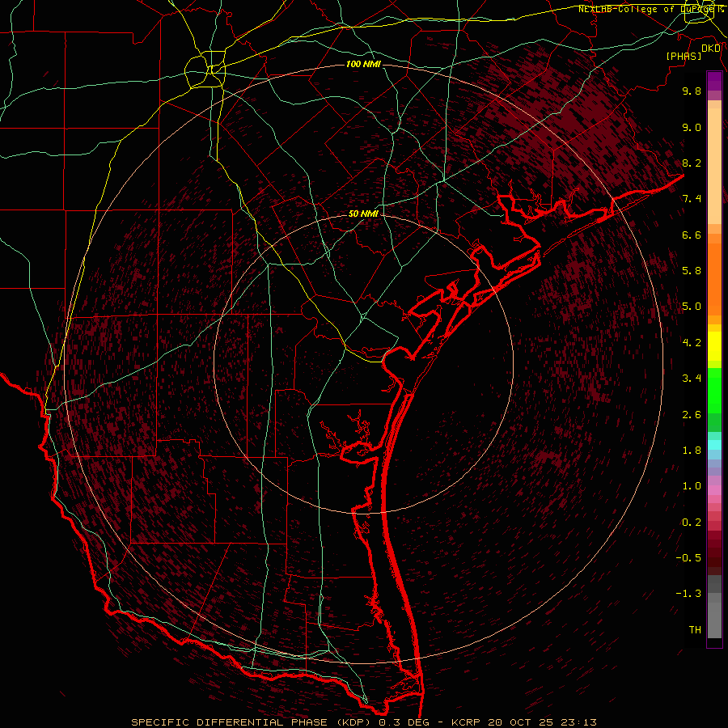Click the 100 NMI range ring label
Image resolution: width=728 pixels, height=728 pixels.
[x=363, y=64]
